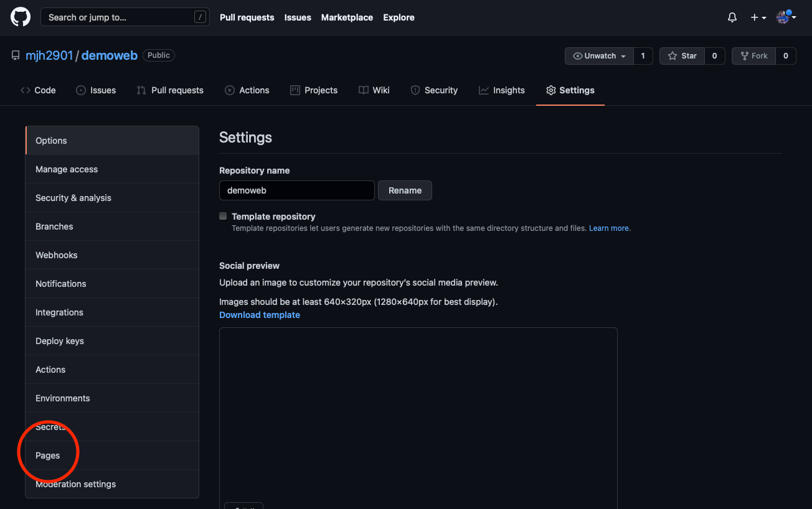
Task: Click the Repository name input field
Action: click(297, 190)
